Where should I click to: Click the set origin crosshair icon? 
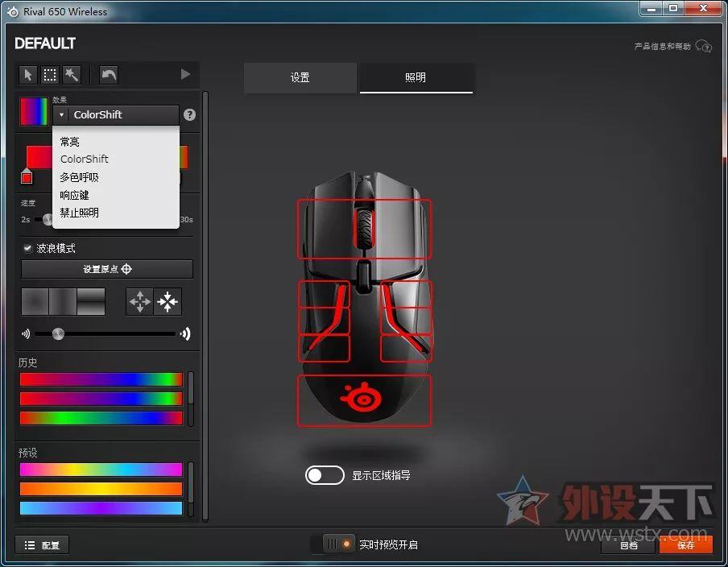coord(126,269)
